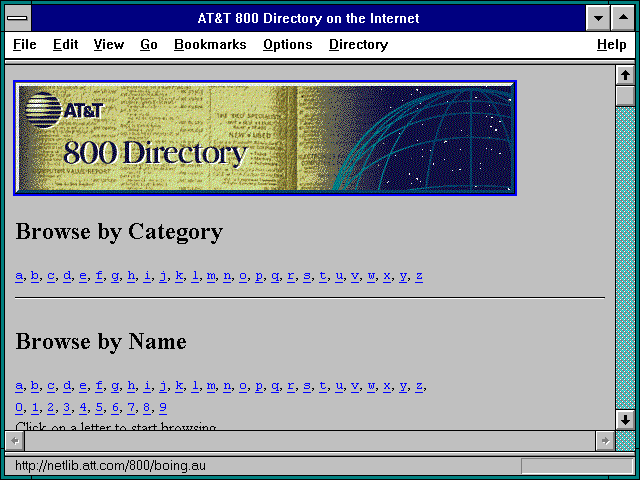Open the View menu
Screen dimensions: 640x480
pyautogui.click(x=109, y=44)
